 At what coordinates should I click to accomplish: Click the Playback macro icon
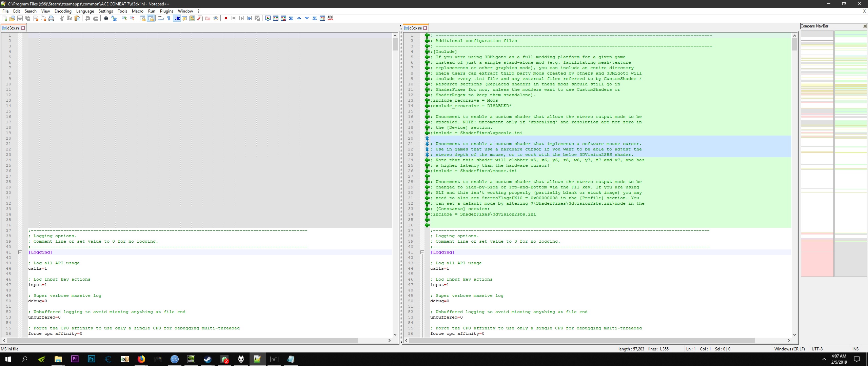coord(241,18)
